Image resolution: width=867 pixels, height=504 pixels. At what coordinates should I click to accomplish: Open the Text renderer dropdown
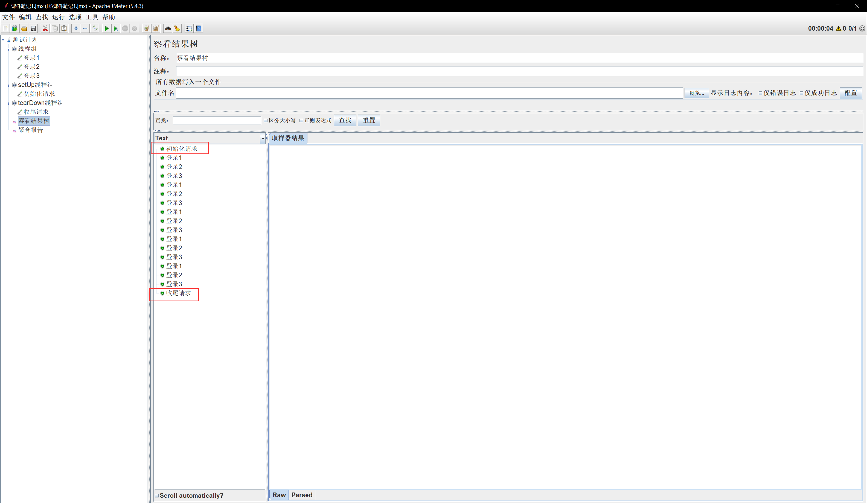coord(263,138)
